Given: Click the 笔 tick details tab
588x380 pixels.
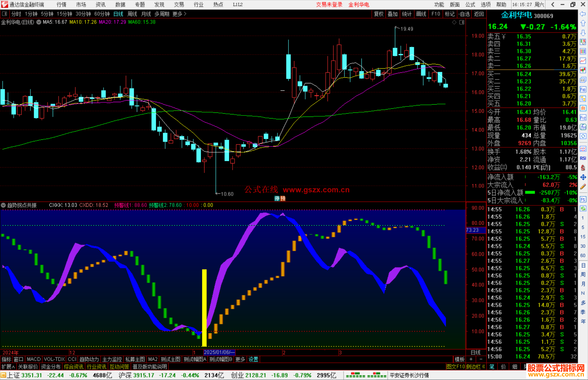Looking at the screenshot, I should pos(492,367).
